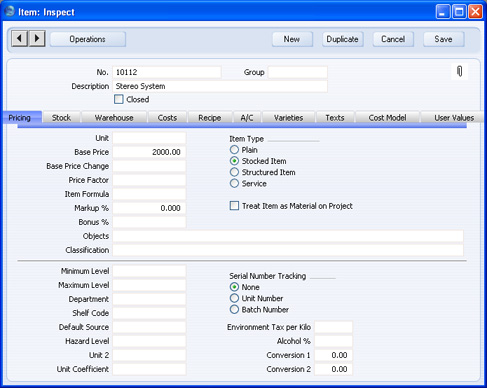Maximize the Item: Inspect window

[x=459, y=12]
